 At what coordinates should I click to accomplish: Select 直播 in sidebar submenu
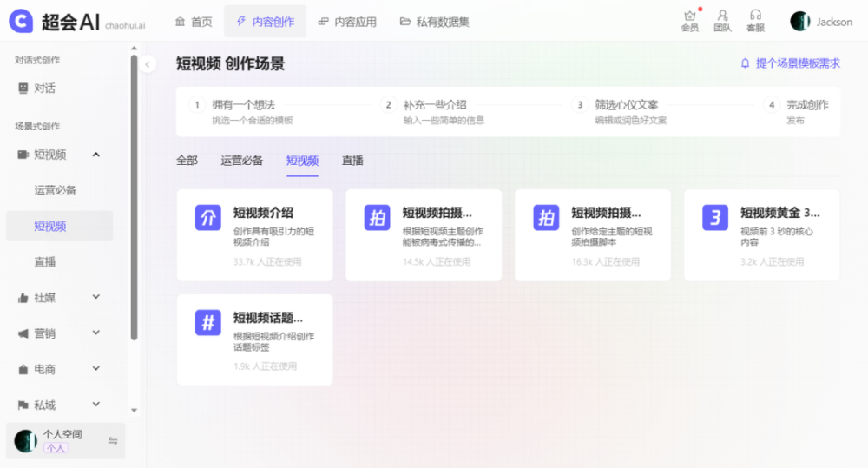[x=45, y=262]
